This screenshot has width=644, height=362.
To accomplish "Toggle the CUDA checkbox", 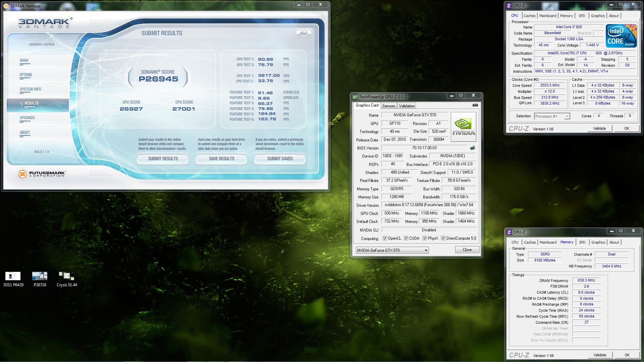I will coord(406,238).
